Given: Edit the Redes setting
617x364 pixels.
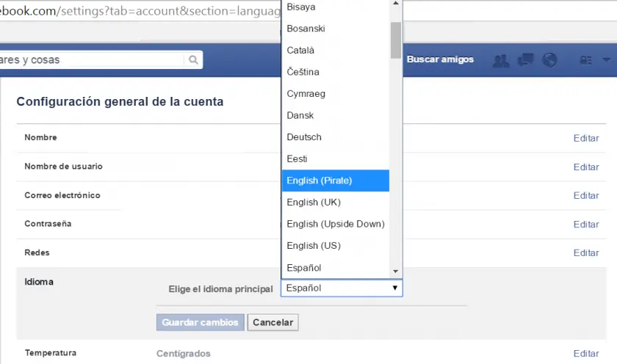Looking at the screenshot, I should [586, 252].
